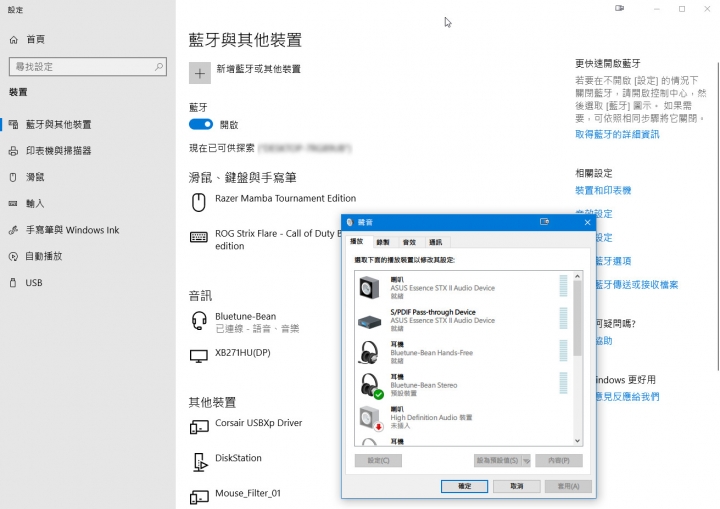Switch to the 錄製 tab in Sound dialog
This screenshot has width=720, height=509.
(x=383, y=242)
